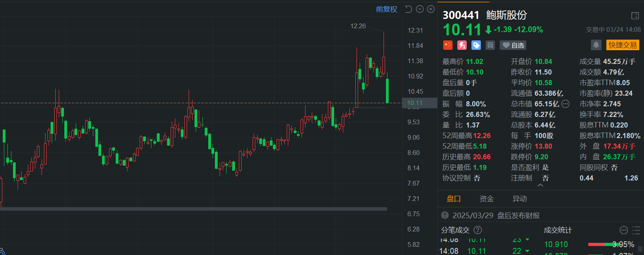Click the 最高价 11.02 value
This screenshot has height=255, width=644.
pyautogui.click(x=475, y=62)
